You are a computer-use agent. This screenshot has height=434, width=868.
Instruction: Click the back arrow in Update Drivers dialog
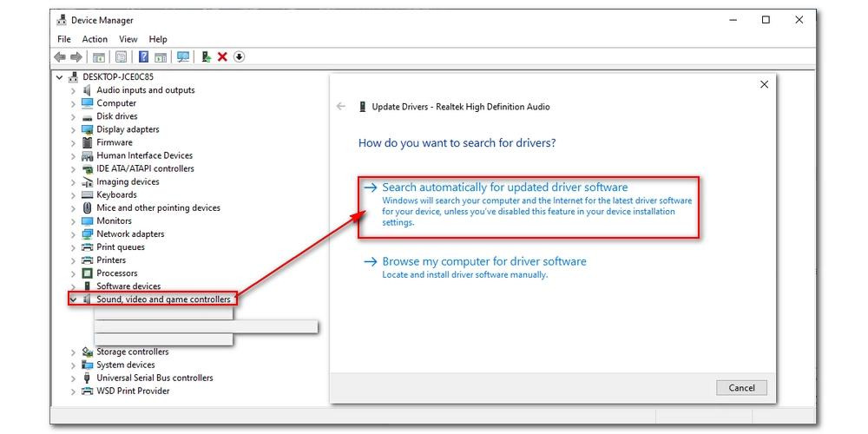pos(341,106)
